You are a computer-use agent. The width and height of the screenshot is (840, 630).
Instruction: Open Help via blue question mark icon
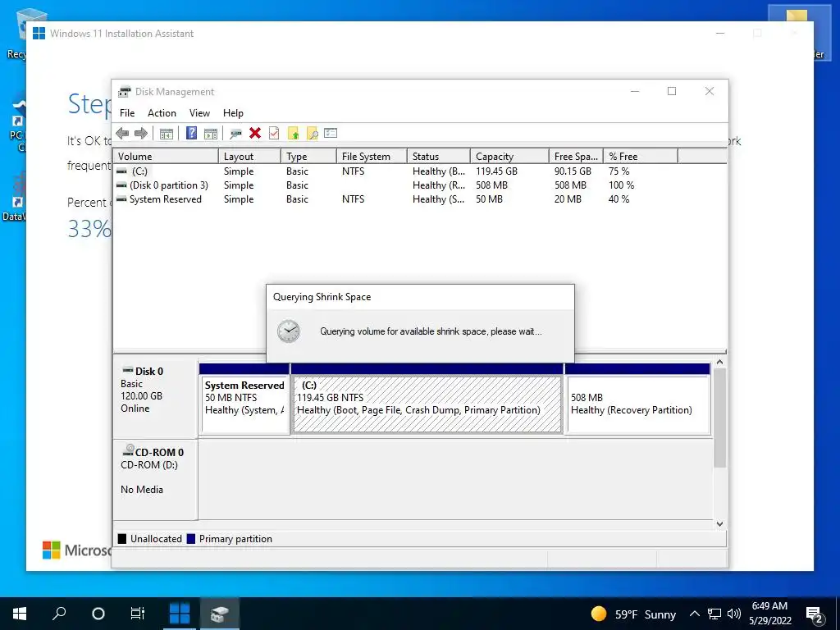point(191,134)
